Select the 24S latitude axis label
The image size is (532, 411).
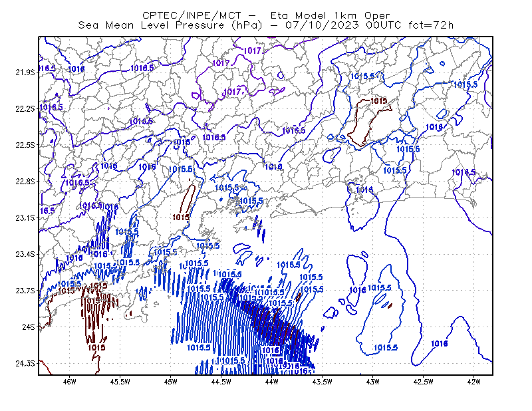(x=29, y=327)
